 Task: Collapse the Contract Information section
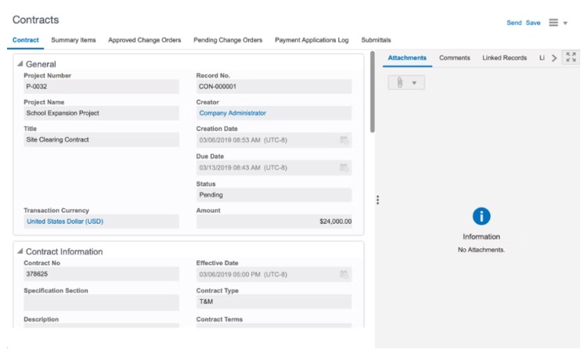[x=20, y=252]
